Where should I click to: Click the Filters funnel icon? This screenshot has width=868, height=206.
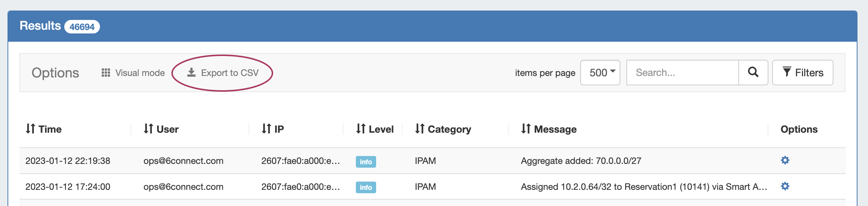pos(786,72)
